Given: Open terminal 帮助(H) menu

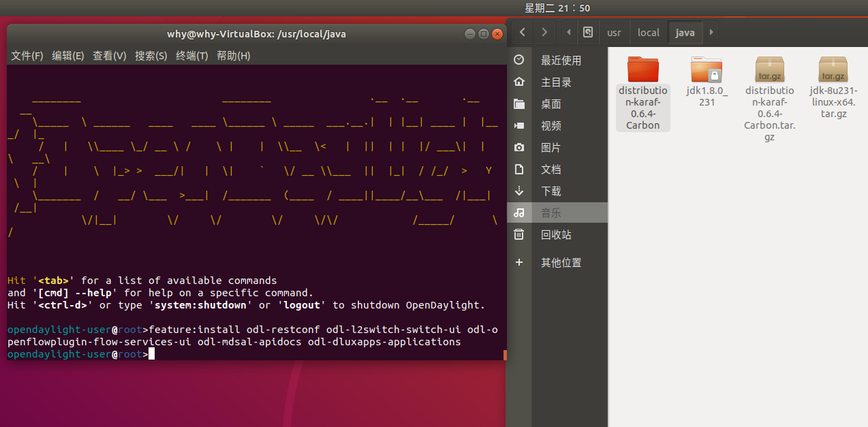Looking at the screenshot, I should 234,56.
